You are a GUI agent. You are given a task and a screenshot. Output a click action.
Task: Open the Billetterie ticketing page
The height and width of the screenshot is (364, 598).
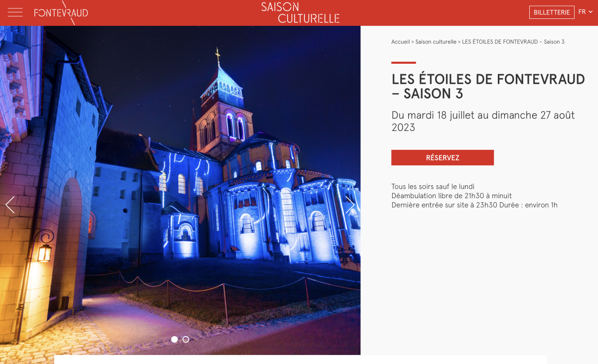tap(552, 12)
